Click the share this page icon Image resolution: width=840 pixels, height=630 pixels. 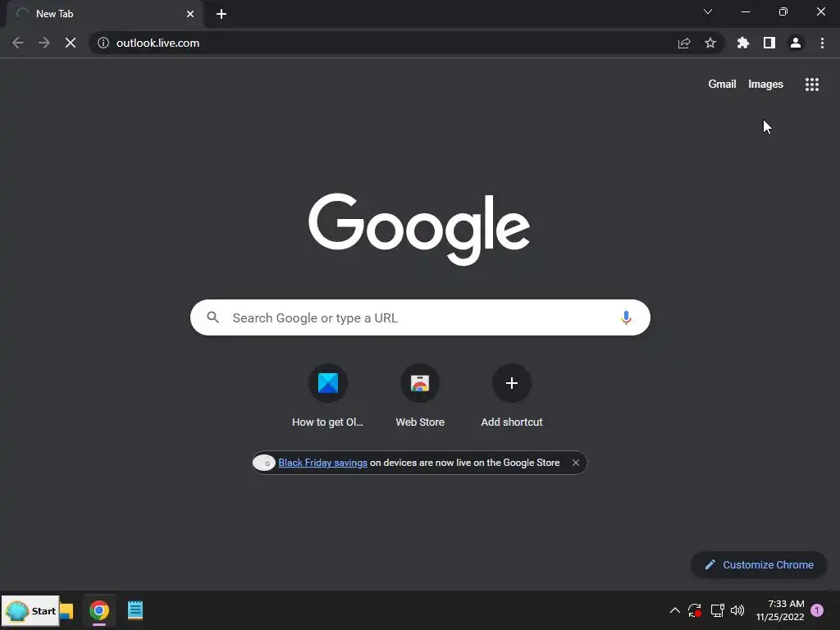(x=684, y=43)
